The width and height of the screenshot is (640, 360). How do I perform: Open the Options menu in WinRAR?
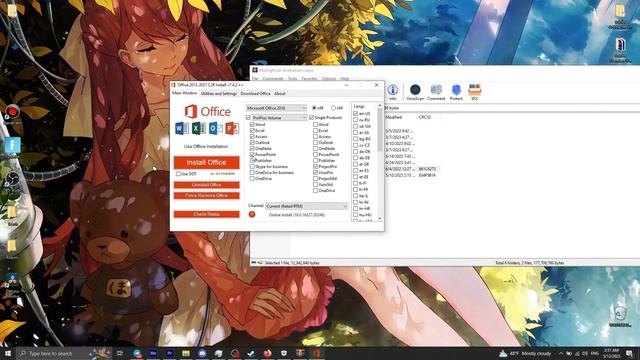pyautogui.click(x=329, y=78)
